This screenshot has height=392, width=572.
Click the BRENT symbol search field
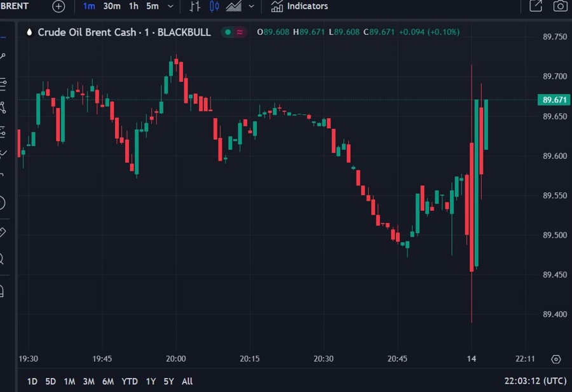pos(15,6)
